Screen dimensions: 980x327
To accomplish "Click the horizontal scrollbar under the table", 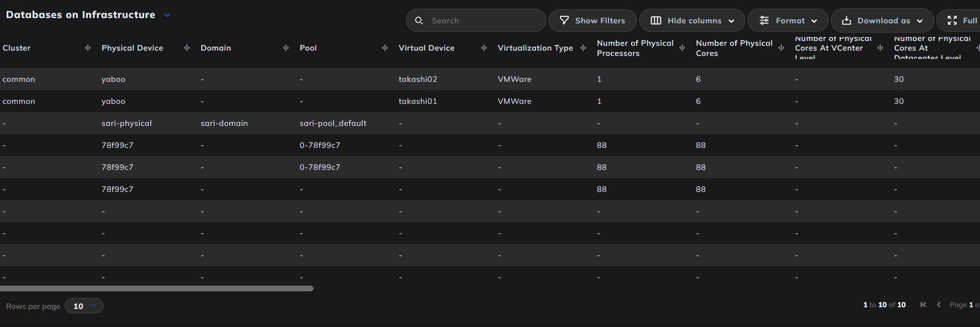I will point(156,289).
